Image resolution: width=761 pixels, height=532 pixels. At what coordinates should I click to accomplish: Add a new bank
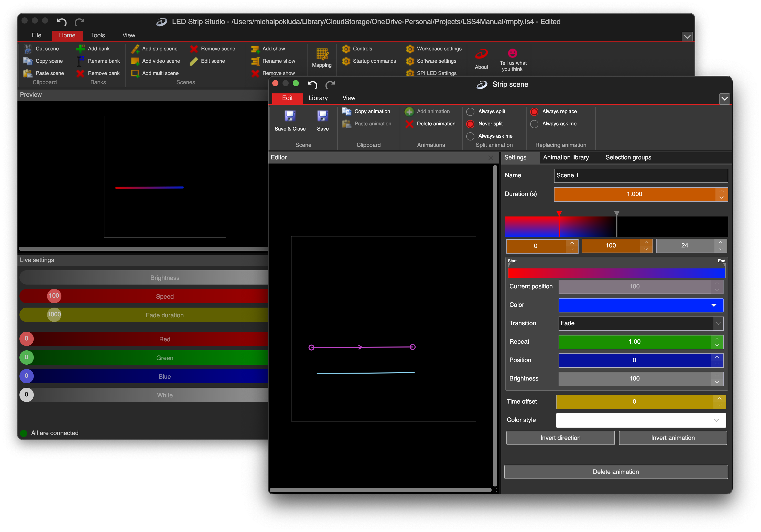(x=93, y=49)
